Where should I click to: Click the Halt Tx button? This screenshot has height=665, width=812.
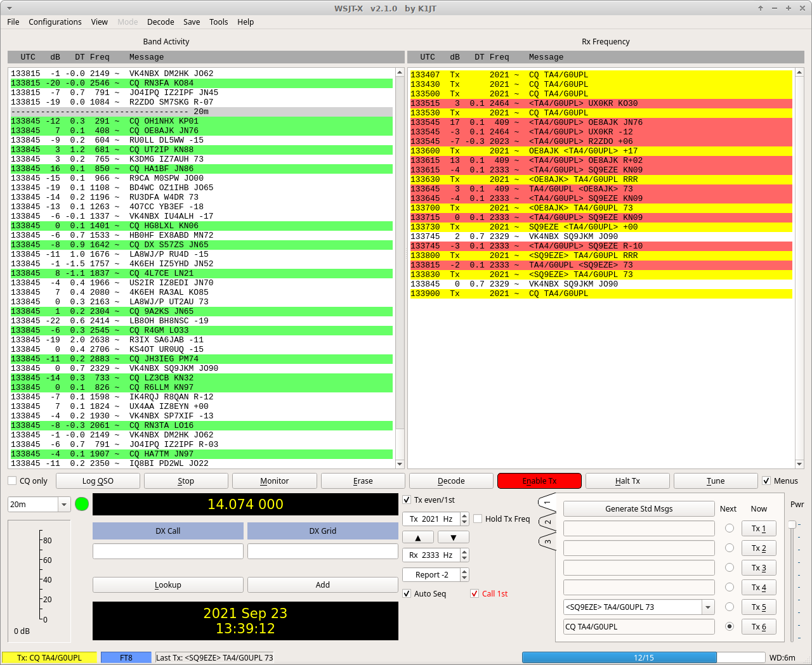click(627, 481)
